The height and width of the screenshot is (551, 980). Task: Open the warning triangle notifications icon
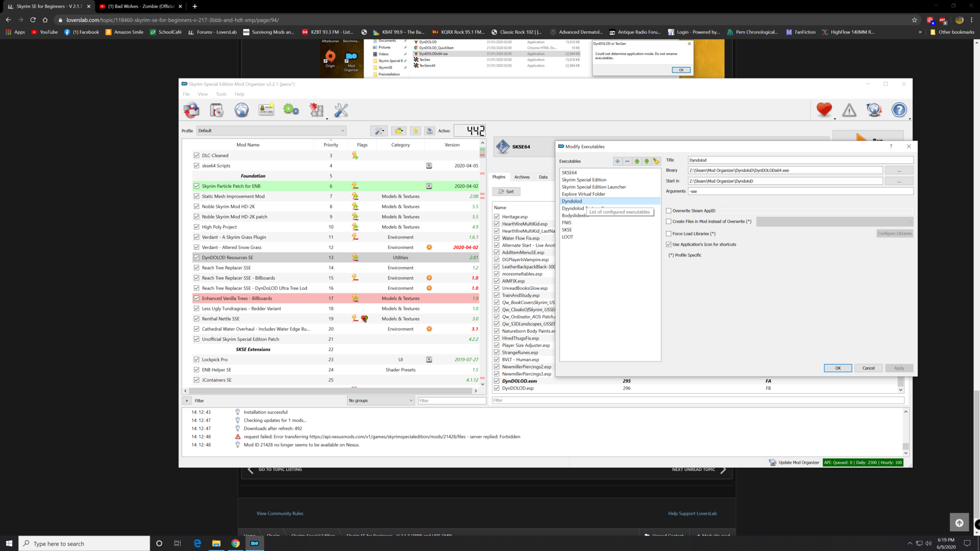[x=849, y=110]
